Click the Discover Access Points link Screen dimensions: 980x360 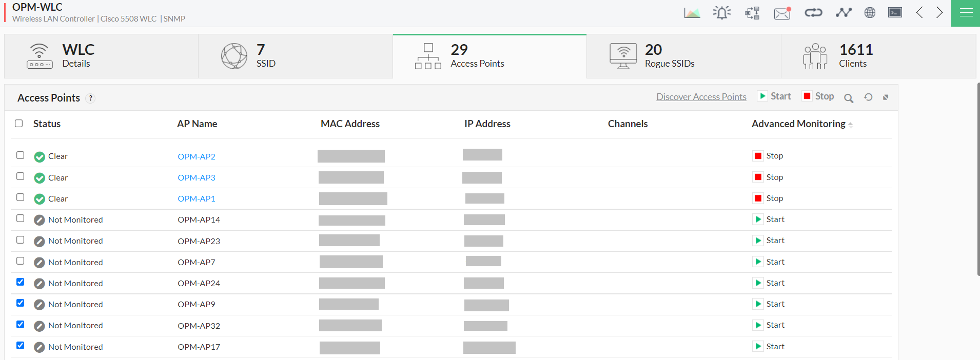tap(701, 97)
